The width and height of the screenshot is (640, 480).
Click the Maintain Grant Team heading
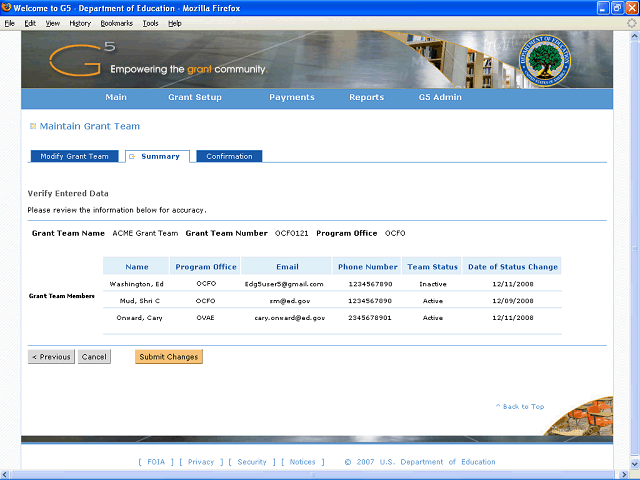[x=89, y=126]
